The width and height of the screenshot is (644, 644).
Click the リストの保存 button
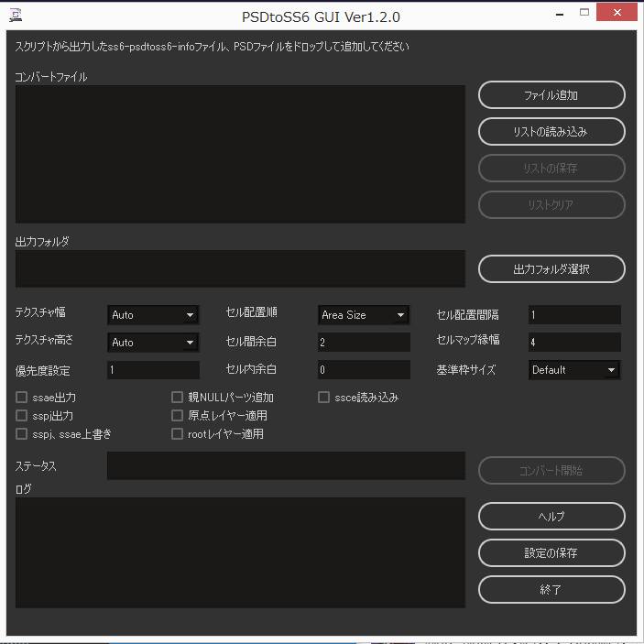point(551,169)
